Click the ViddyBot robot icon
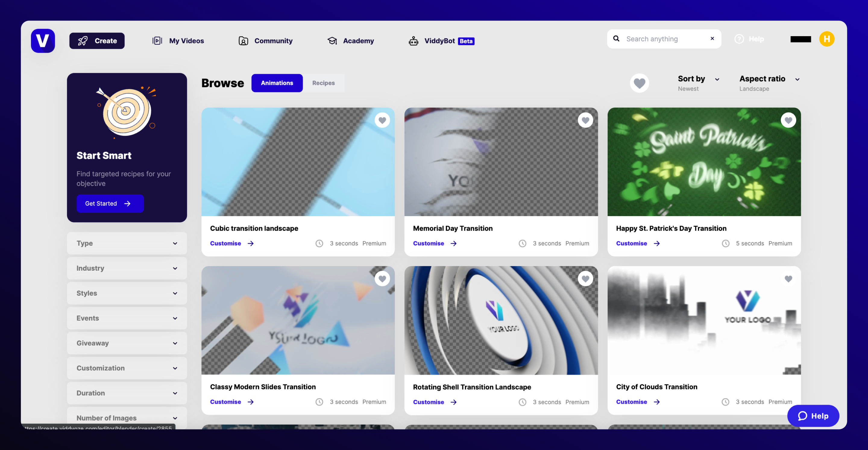The width and height of the screenshot is (868, 450). [414, 41]
